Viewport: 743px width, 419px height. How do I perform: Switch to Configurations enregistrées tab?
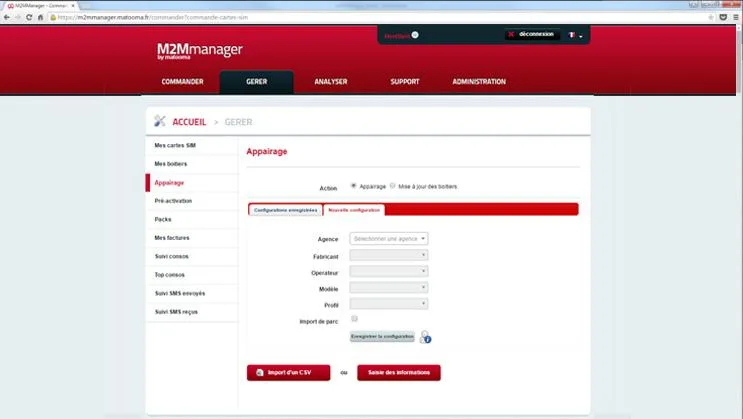coord(285,210)
